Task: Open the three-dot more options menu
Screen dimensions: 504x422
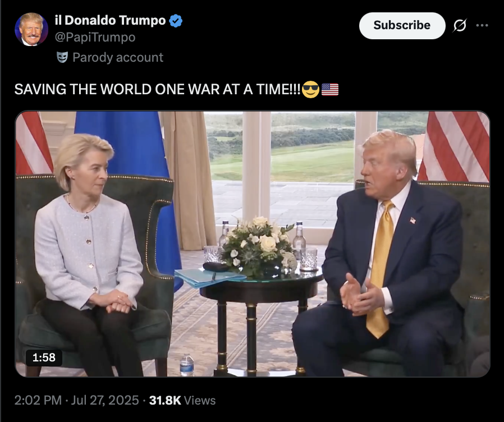Action: [x=482, y=25]
